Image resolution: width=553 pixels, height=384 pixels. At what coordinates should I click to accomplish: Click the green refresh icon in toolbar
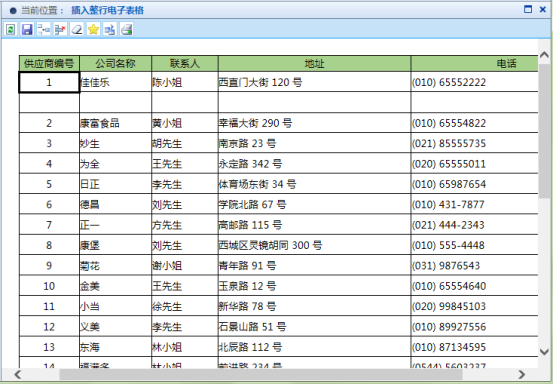tap(11, 29)
